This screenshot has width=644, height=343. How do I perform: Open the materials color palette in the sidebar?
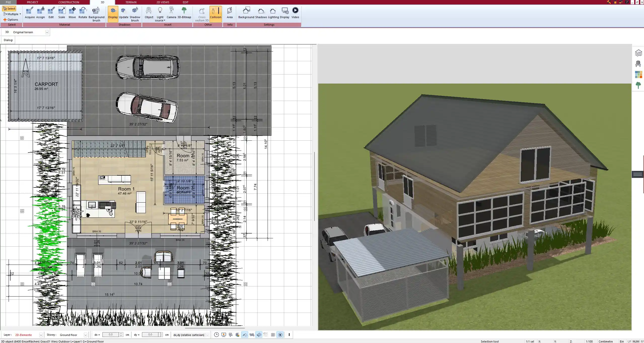(x=638, y=74)
